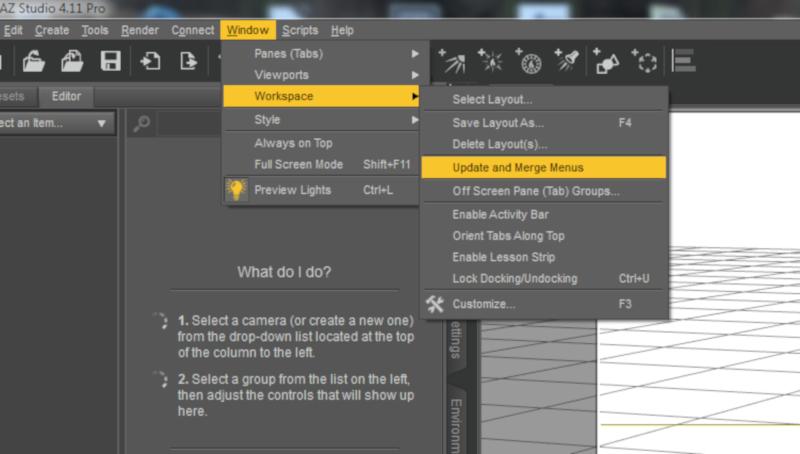
Task: Open the Tools menu
Action: point(95,30)
